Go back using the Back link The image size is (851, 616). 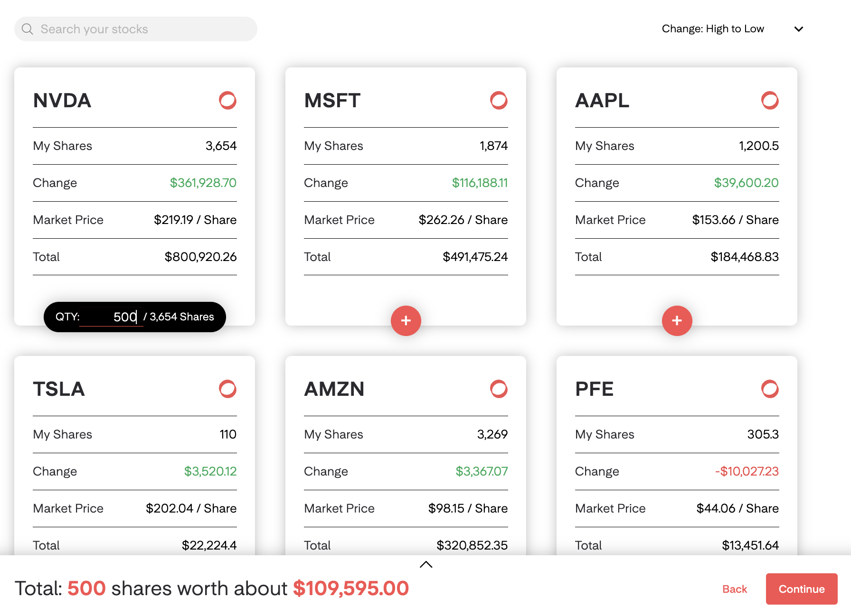[735, 589]
